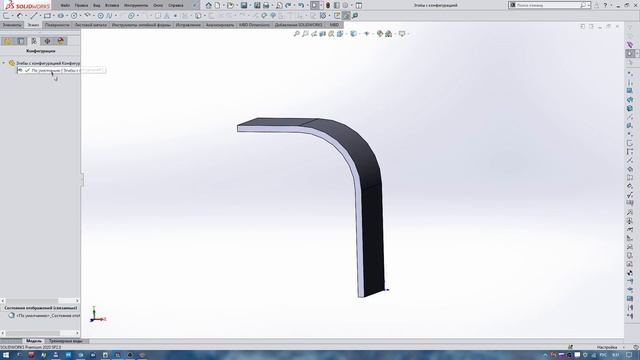This screenshot has height=360, width=640.
Task: Switch to the Элементы ribbon tab
Action: tap(12, 25)
